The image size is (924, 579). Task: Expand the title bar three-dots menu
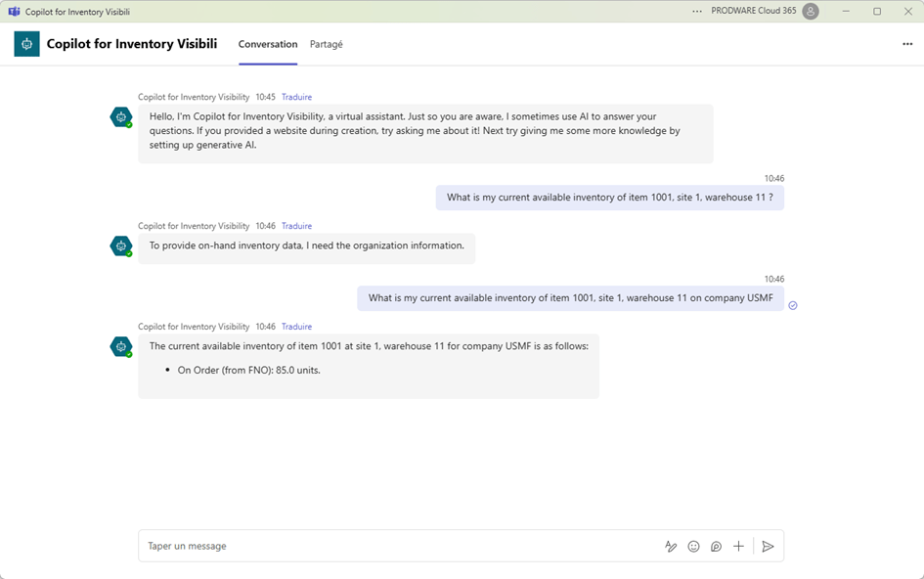click(x=697, y=12)
